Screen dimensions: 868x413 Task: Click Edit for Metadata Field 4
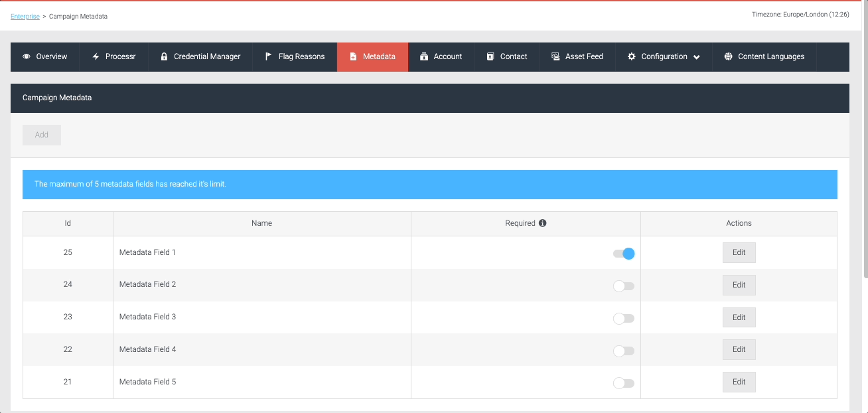[739, 349]
